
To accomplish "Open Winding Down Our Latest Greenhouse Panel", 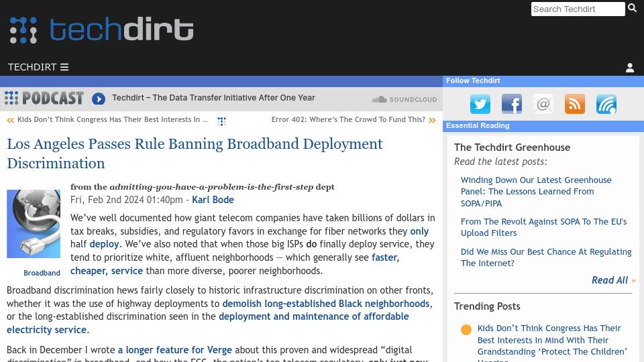I will coord(536,192).
